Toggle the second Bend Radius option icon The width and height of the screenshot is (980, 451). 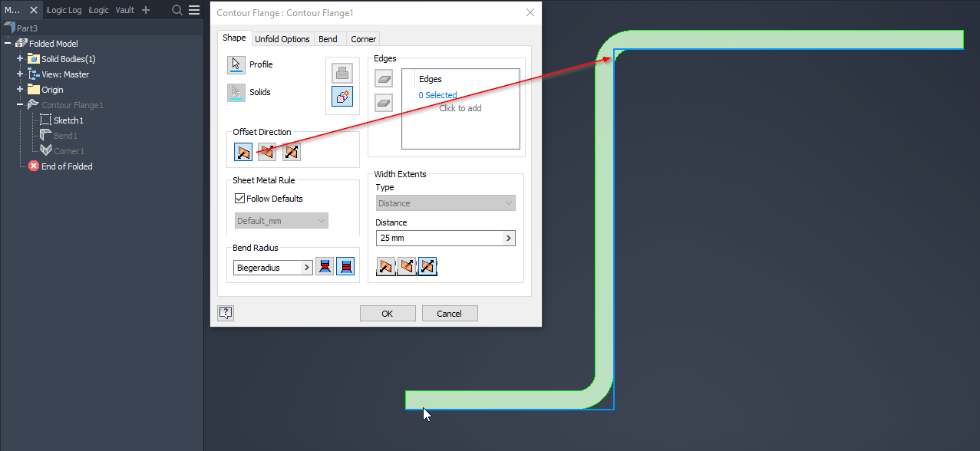click(x=345, y=265)
